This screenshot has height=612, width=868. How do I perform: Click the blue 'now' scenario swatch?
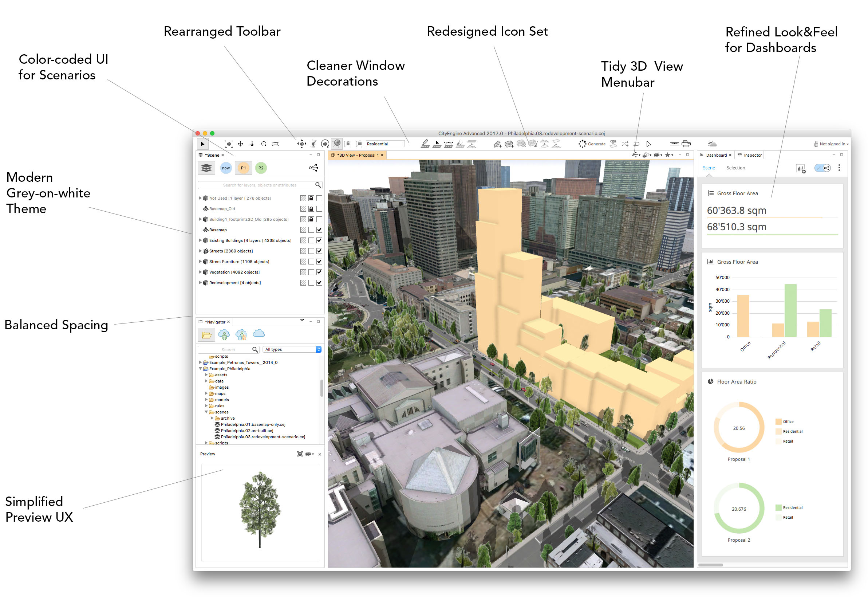tap(226, 168)
